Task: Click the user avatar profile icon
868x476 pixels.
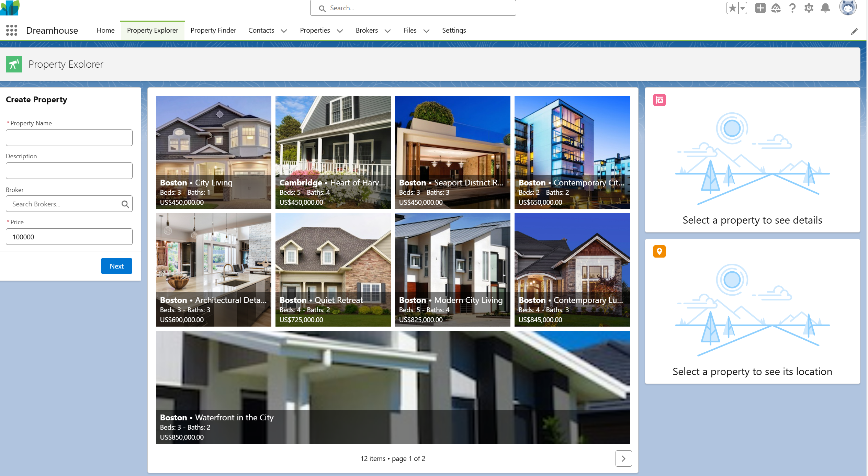Action: [848, 8]
